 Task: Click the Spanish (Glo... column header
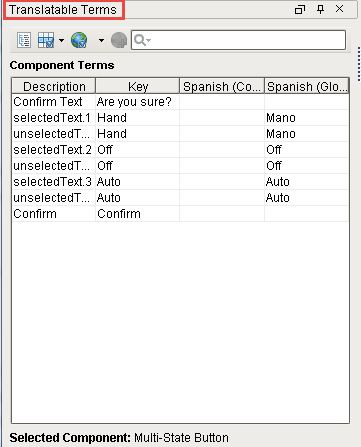[307, 86]
